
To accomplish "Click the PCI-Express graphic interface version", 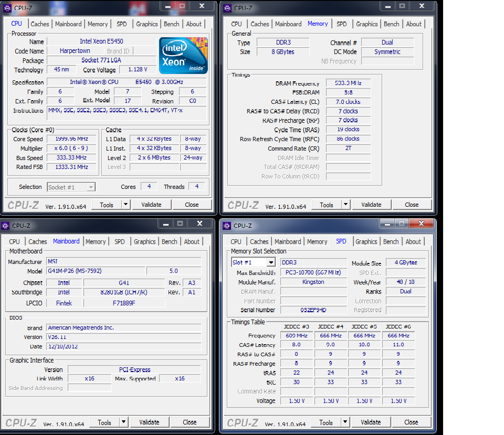I will 135,370.
